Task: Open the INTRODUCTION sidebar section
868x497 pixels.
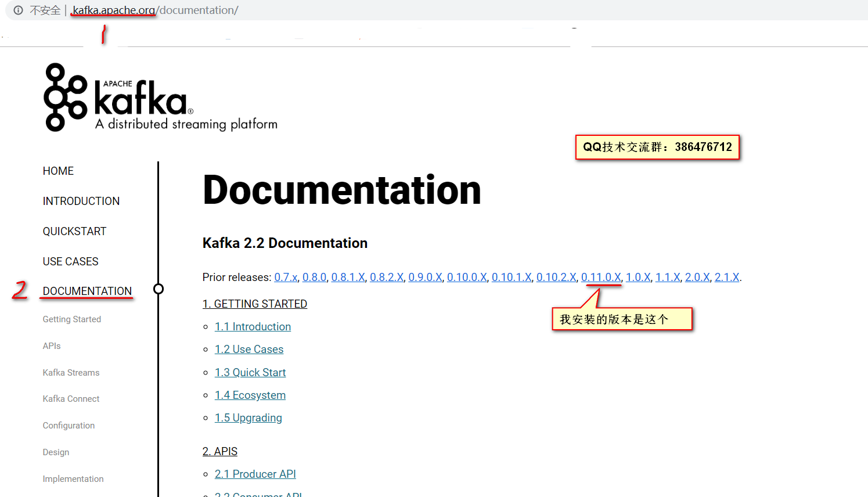Action: (81, 201)
